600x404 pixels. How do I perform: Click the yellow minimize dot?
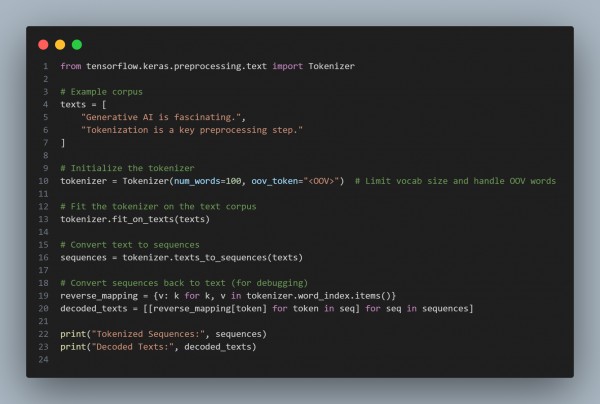(x=60, y=45)
